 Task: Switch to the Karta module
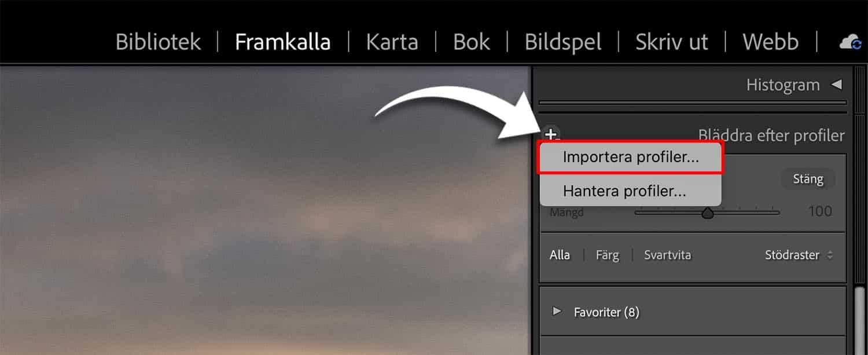[x=392, y=42]
